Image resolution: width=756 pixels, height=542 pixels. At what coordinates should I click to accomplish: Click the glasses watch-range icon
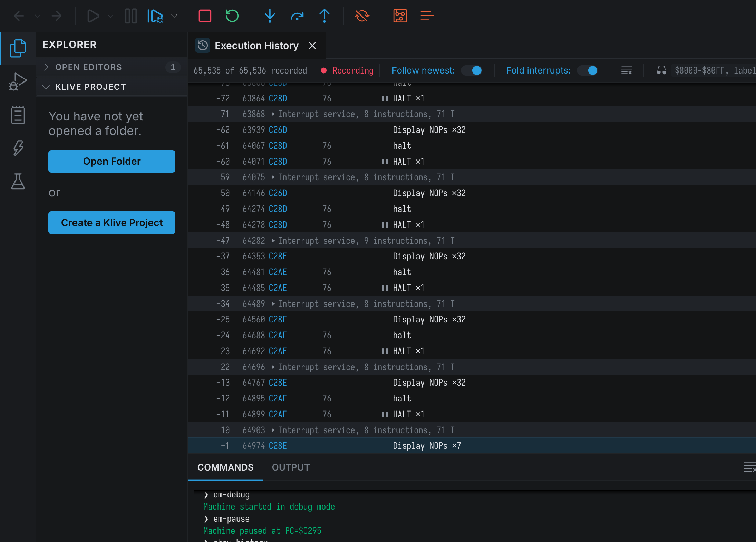pyautogui.click(x=661, y=70)
